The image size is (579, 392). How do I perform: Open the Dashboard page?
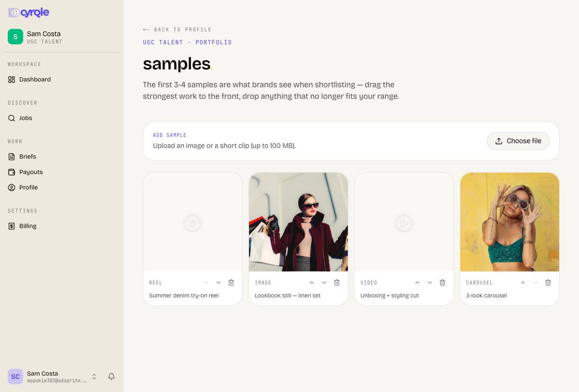(61, 80)
